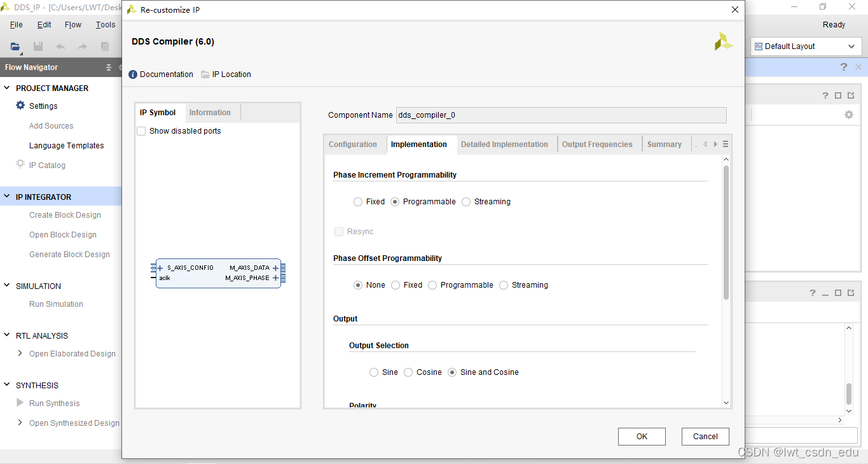Collapse RTL ANALYSIS section
The width and height of the screenshot is (868, 464).
[x=7, y=335]
